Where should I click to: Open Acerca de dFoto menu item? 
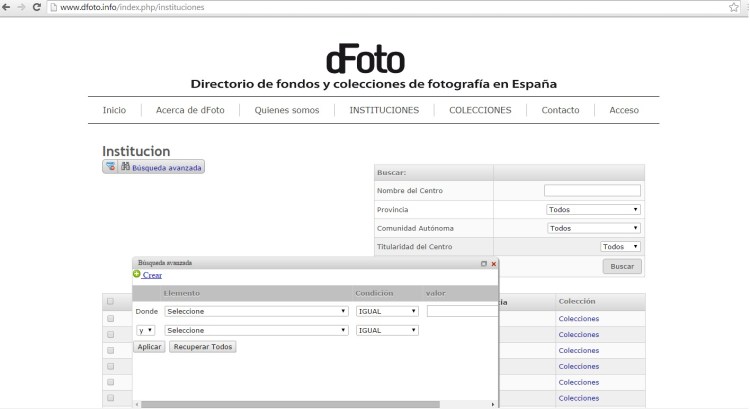[x=190, y=110]
